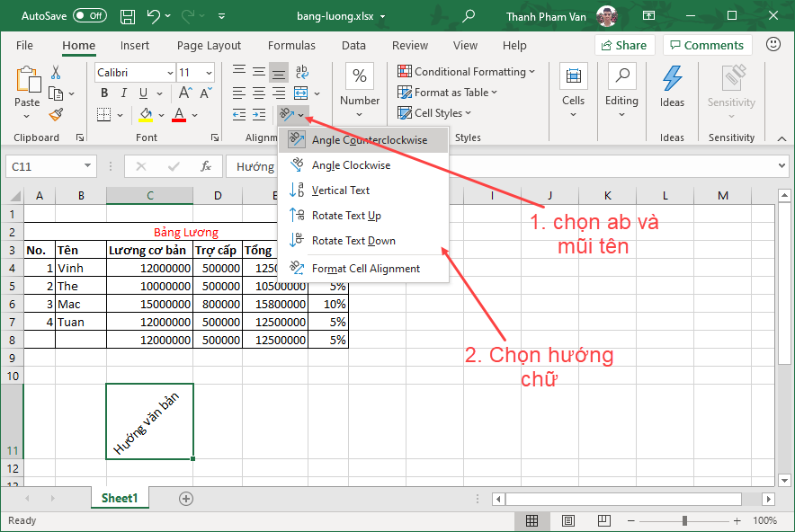Click the Wrap Text icon
The height and width of the screenshot is (532, 795).
click(x=301, y=71)
